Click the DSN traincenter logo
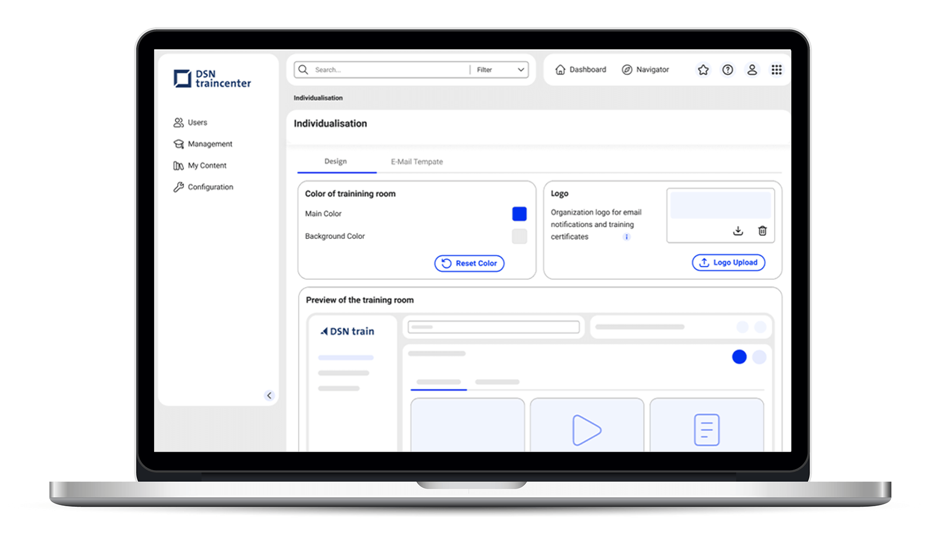Image resolution: width=929 pixels, height=560 pixels. click(x=212, y=78)
